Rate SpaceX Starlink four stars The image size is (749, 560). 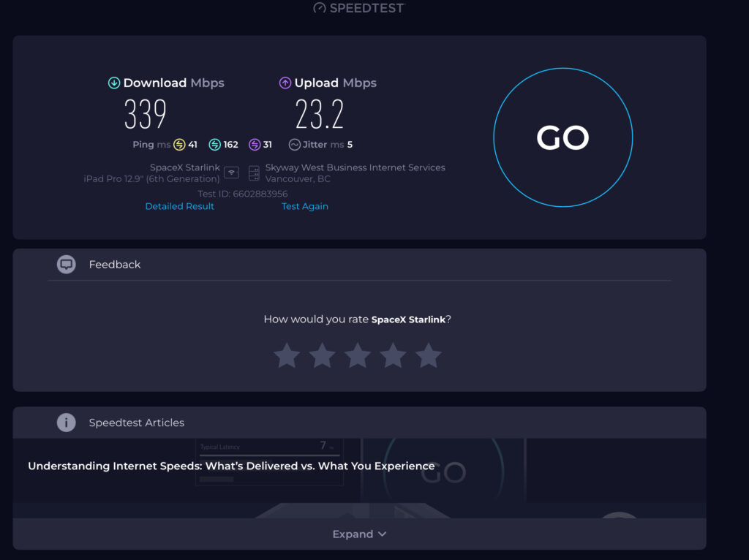[393, 356]
